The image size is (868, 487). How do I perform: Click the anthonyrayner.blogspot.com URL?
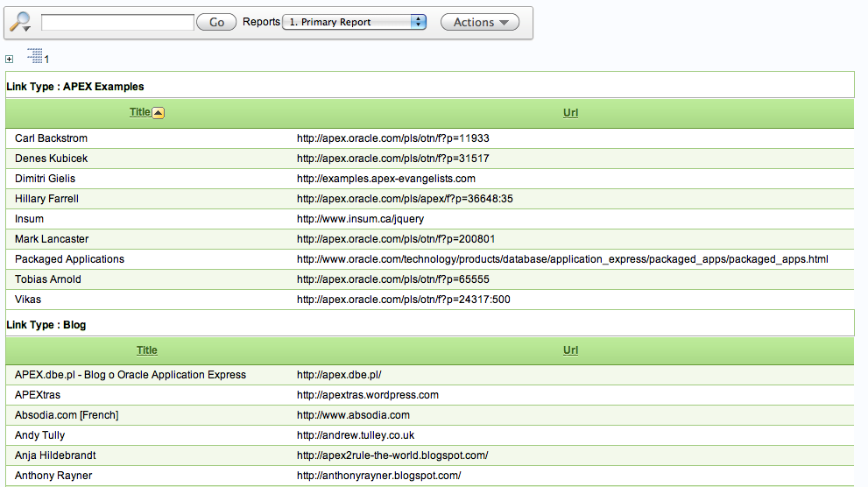click(x=378, y=476)
